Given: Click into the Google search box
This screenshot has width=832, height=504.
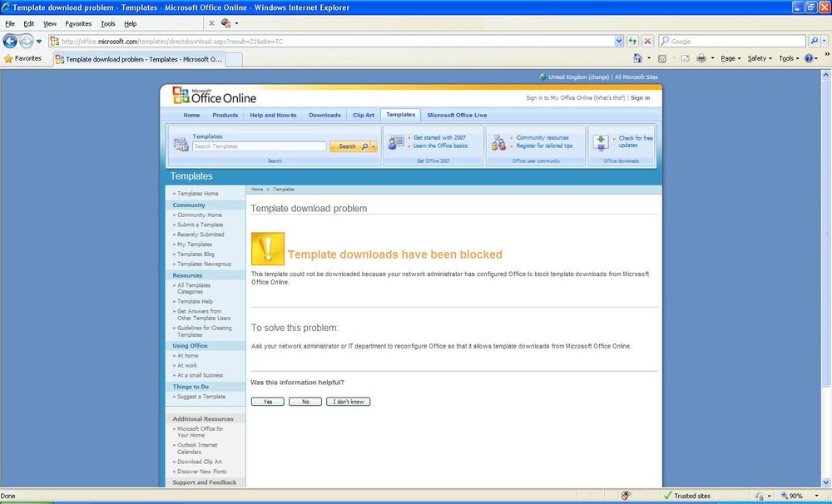Looking at the screenshot, I should (732, 41).
